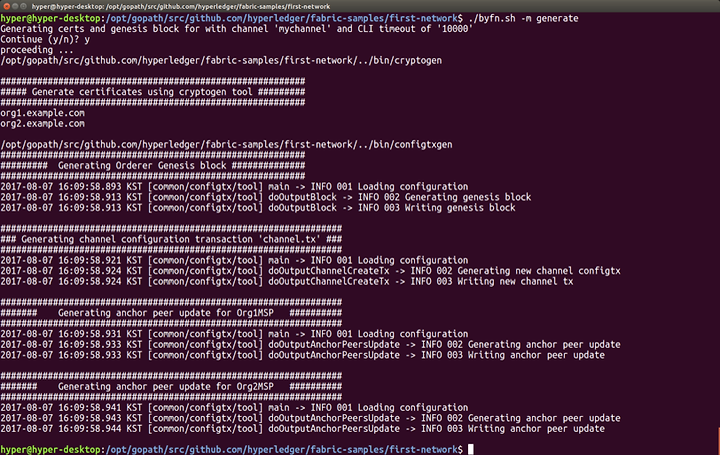Click the cursor at the bottom shell prompt
The image size is (720, 455).
[471, 449]
